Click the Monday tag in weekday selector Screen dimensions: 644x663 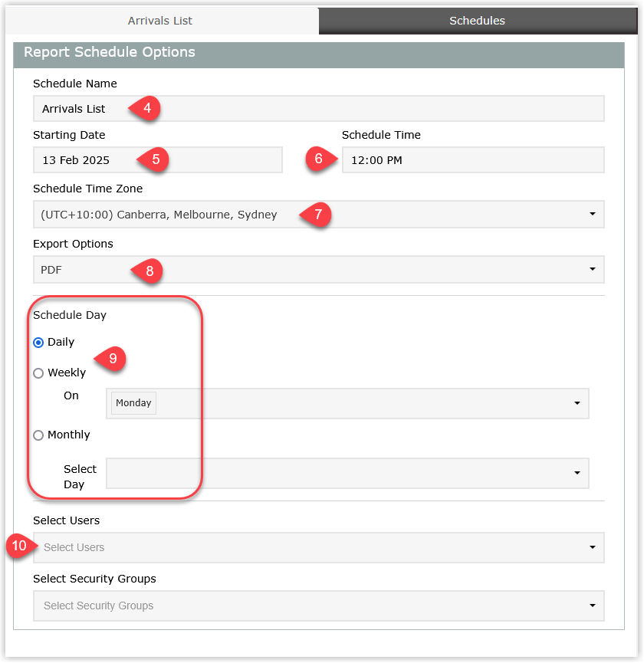(133, 403)
